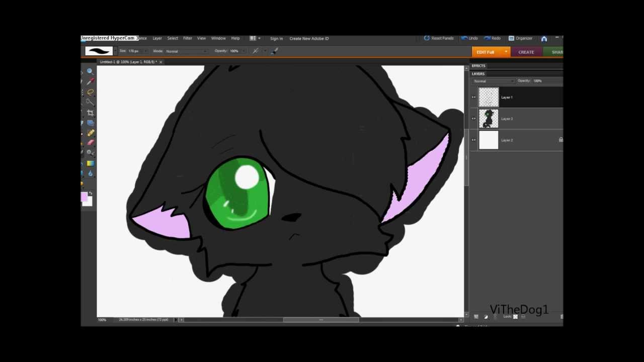Open the Select menu
Viewport: 644px width, 362px height.
click(x=173, y=38)
